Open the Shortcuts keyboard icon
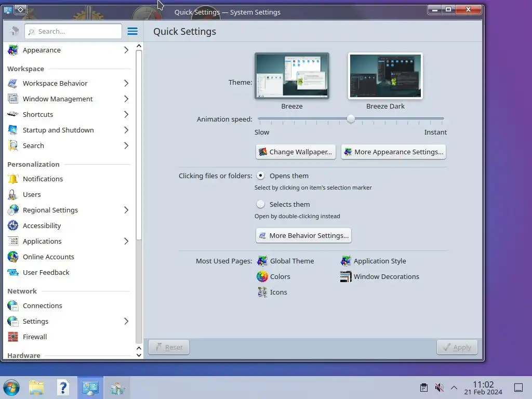Image resolution: width=532 pixels, height=399 pixels. [13, 114]
